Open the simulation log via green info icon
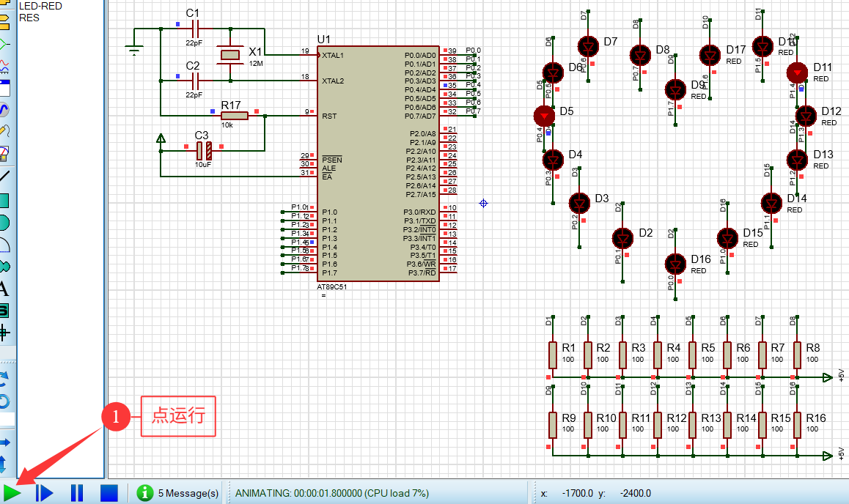Image resolution: width=849 pixels, height=504 pixels. click(144, 493)
